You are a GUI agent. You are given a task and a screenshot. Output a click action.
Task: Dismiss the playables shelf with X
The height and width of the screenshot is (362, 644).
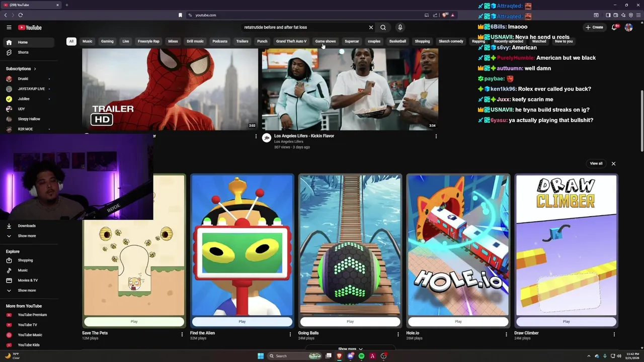pos(613,163)
